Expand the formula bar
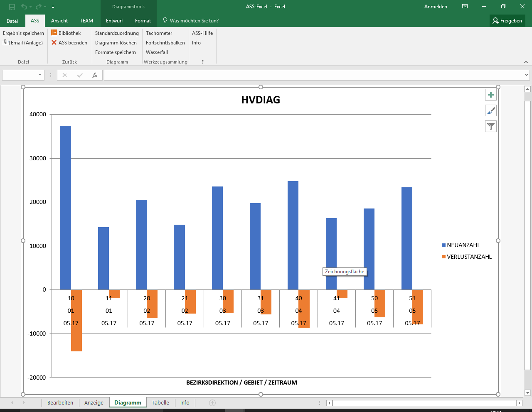The height and width of the screenshot is (412, 532). (526, 75)
